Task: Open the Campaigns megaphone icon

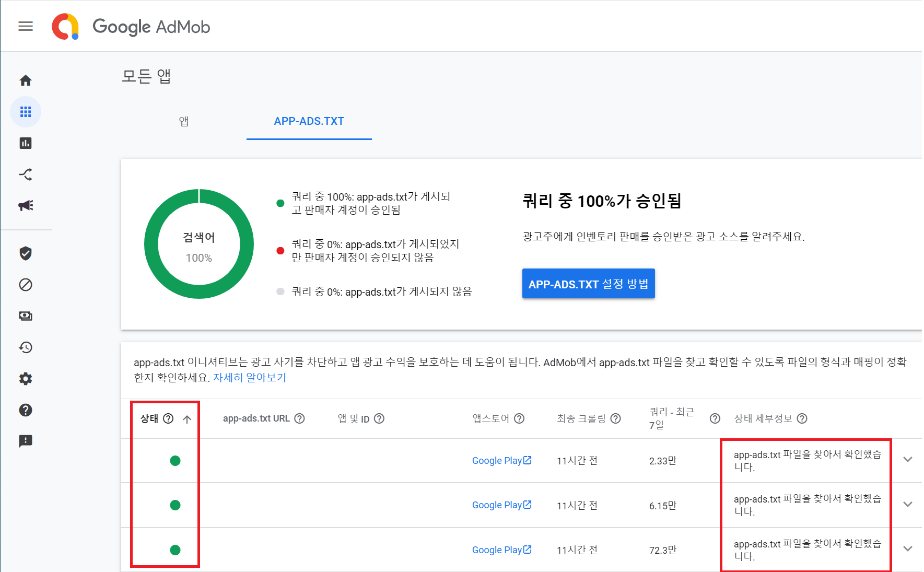Action: (26, 205)
